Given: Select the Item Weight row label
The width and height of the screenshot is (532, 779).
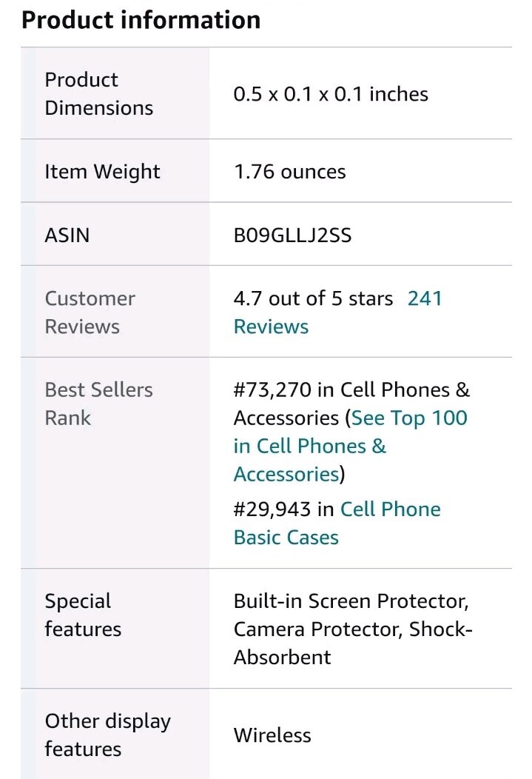Looking at the screenshot, I should pyautogui.click(x=102, y=171).
